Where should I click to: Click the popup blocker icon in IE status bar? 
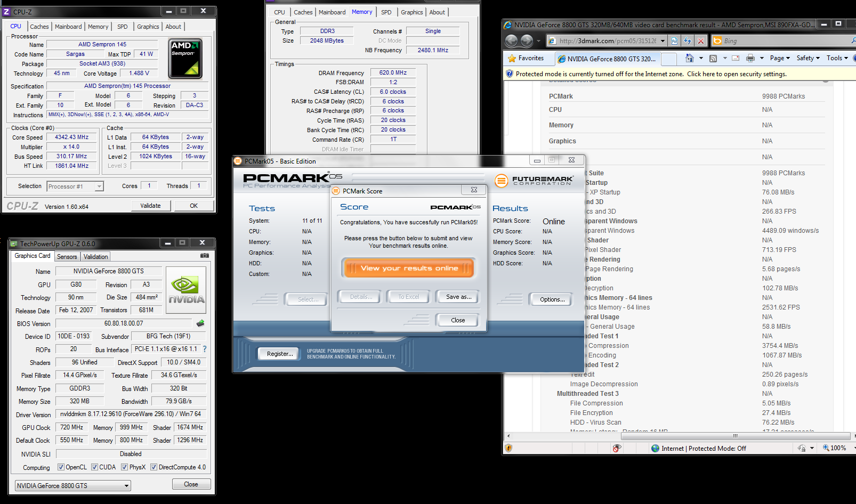point(617,448)
